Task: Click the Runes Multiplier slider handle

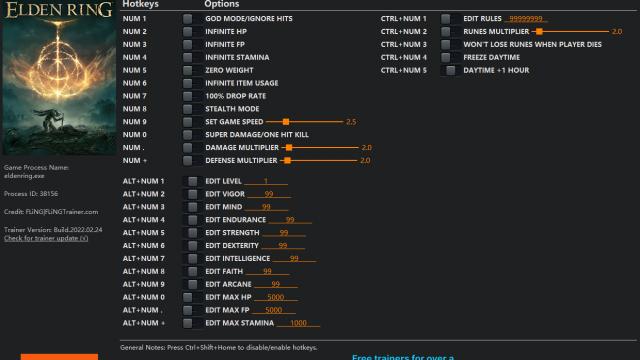Action: pos(539,31)
